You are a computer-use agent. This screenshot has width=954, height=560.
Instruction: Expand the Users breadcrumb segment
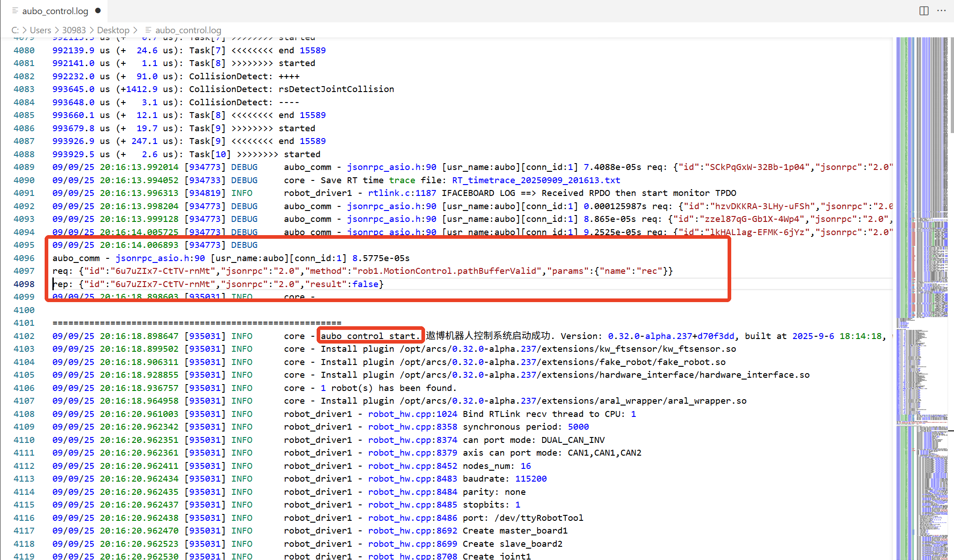tap(40, 30)
